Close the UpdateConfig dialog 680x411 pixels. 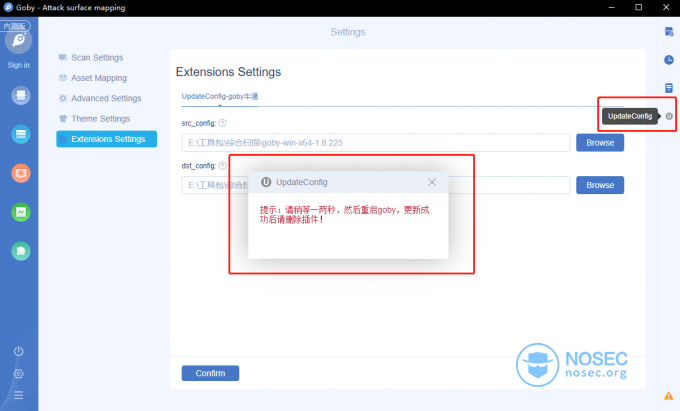432,182
